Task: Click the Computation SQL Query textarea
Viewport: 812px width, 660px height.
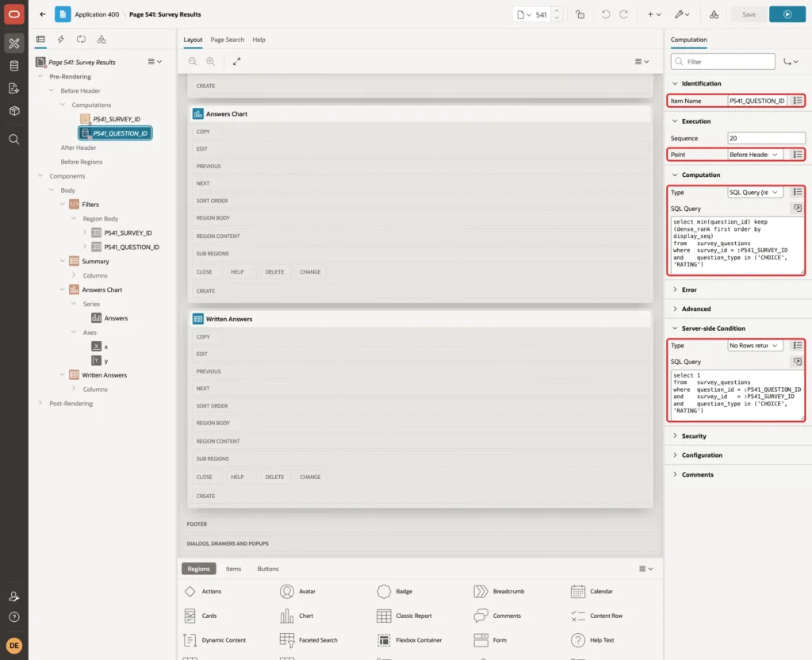Action: (737, 244)
